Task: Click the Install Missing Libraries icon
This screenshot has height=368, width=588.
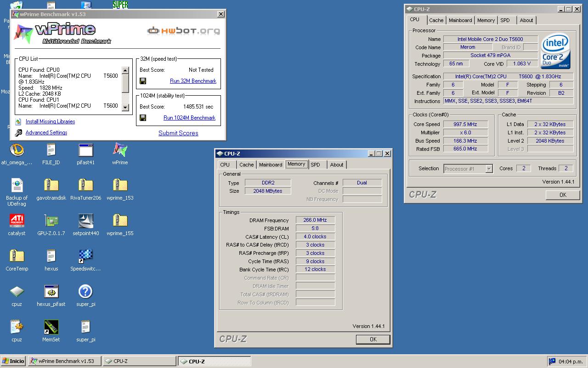Action: (x=18, y=121)
